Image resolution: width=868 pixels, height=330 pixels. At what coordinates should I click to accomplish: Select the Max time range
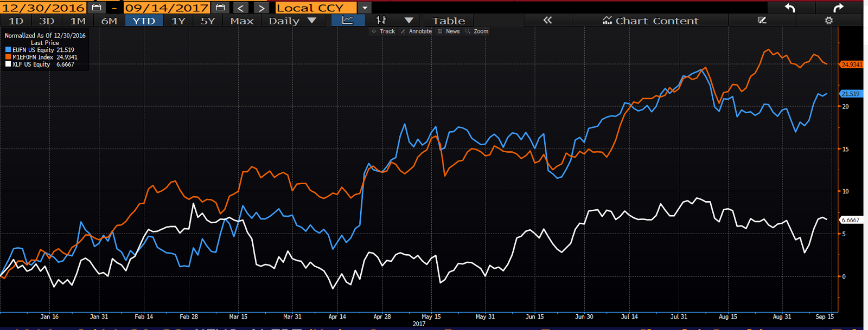click(x=242, y=21)
